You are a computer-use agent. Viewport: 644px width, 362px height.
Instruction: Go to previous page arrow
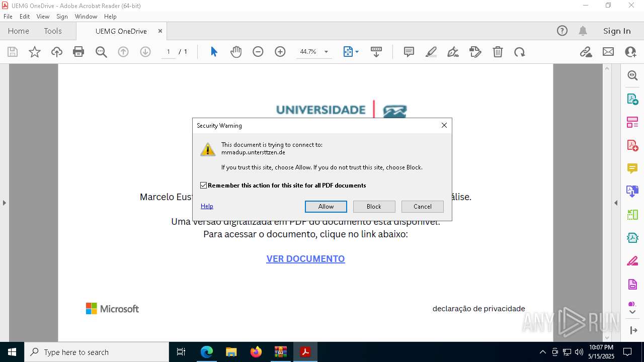123,52
